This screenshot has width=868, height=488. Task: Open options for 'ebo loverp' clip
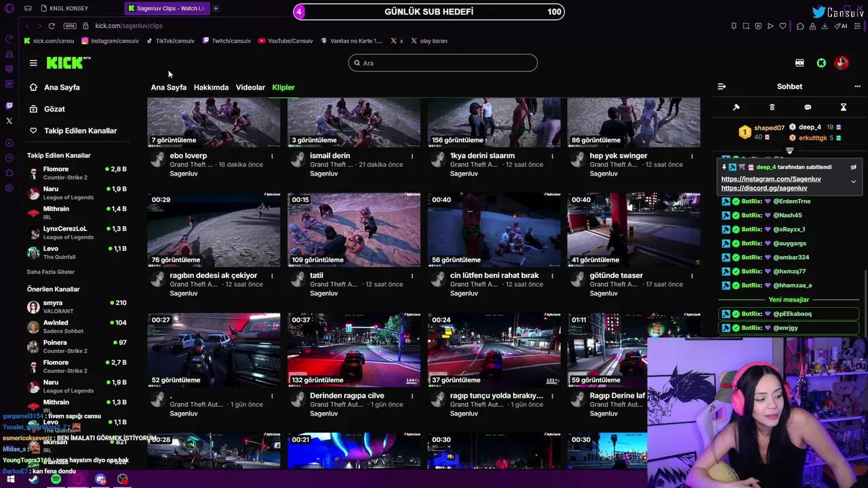coord(272,156)
